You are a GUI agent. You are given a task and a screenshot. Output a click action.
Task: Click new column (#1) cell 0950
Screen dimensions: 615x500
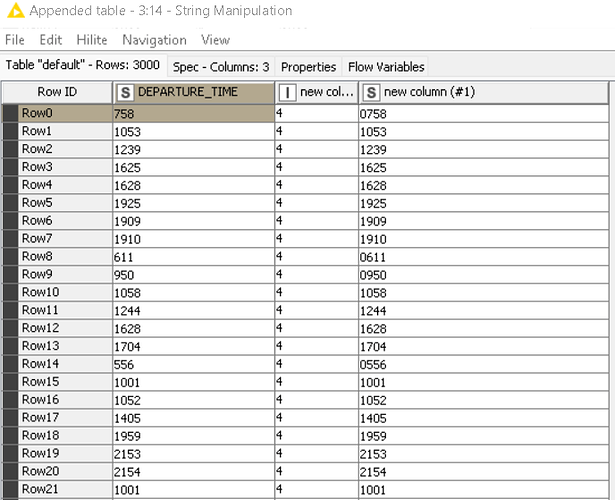[x=483, y=275]
